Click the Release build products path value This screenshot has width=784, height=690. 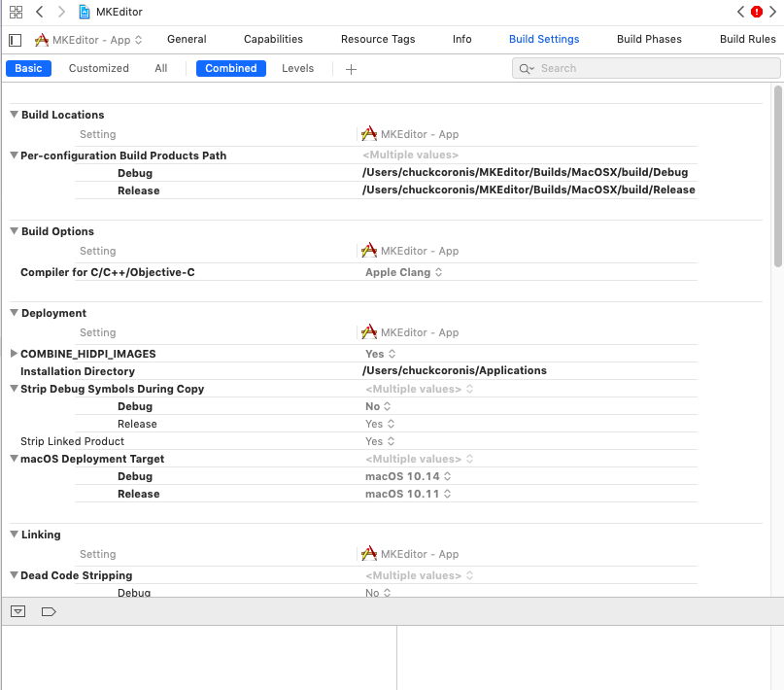pos(528,190)
